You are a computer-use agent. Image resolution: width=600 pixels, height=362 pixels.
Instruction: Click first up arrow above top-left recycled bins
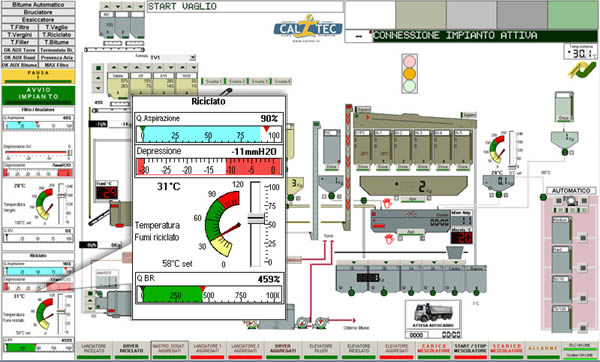click(x=106, y=7)
